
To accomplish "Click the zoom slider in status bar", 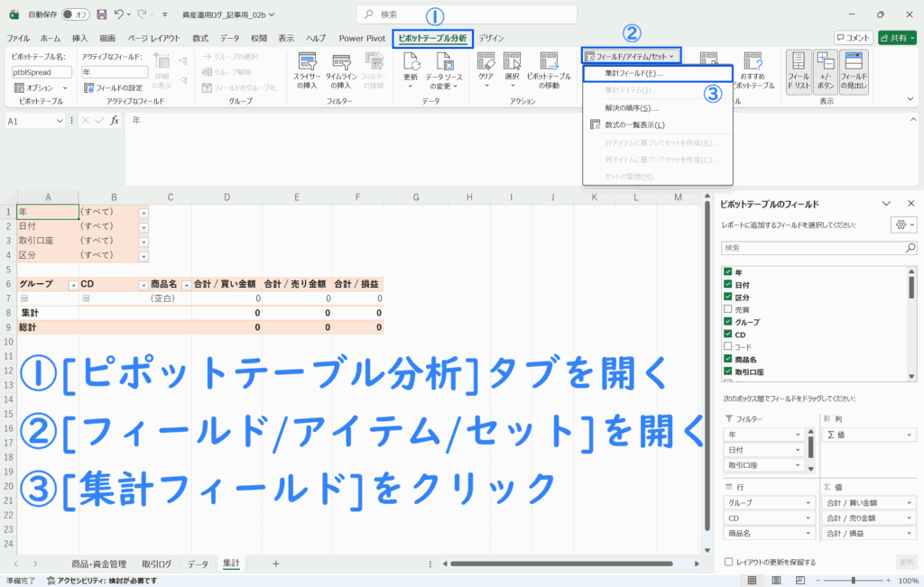I will (x=854, y=580).
